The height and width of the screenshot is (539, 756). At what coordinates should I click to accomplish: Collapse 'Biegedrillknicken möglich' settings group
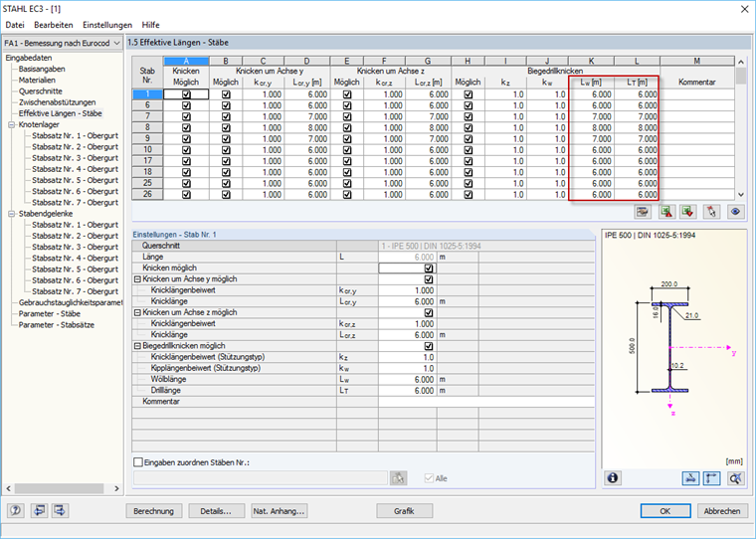coord(137,346)
